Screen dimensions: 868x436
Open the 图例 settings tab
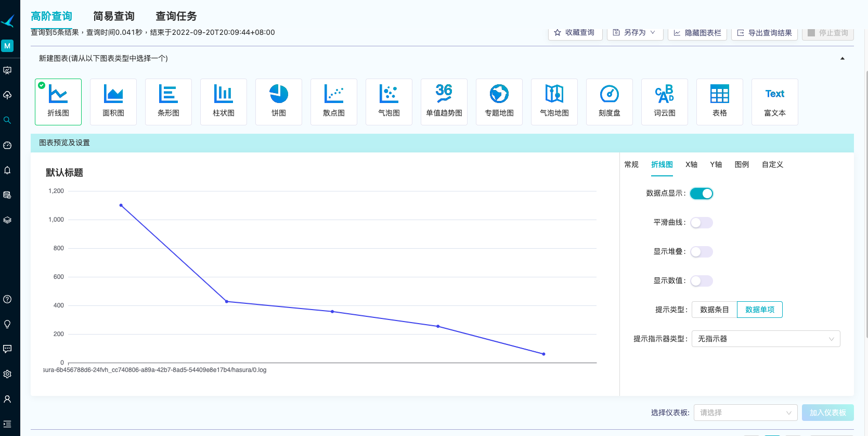pyautogui.click(x=742, y=164)
